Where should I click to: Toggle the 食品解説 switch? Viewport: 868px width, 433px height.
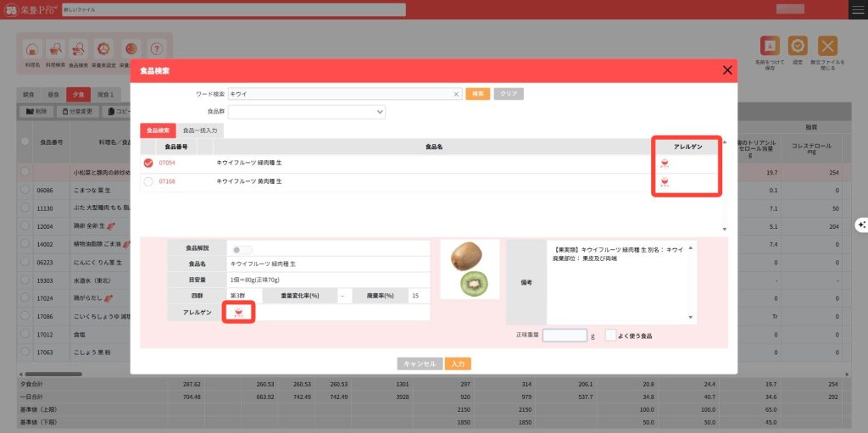(x=242, y=250)
